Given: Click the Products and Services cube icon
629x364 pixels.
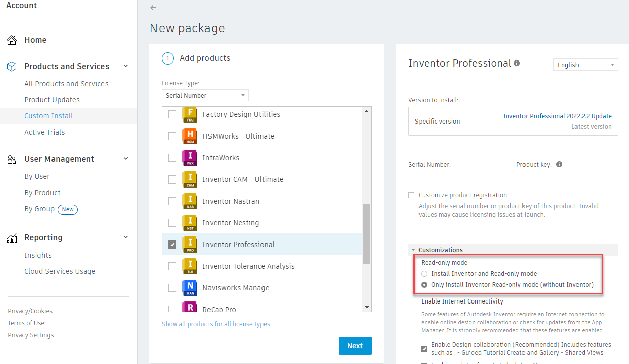Looking at the screenshot, I should tap(12, 67).
